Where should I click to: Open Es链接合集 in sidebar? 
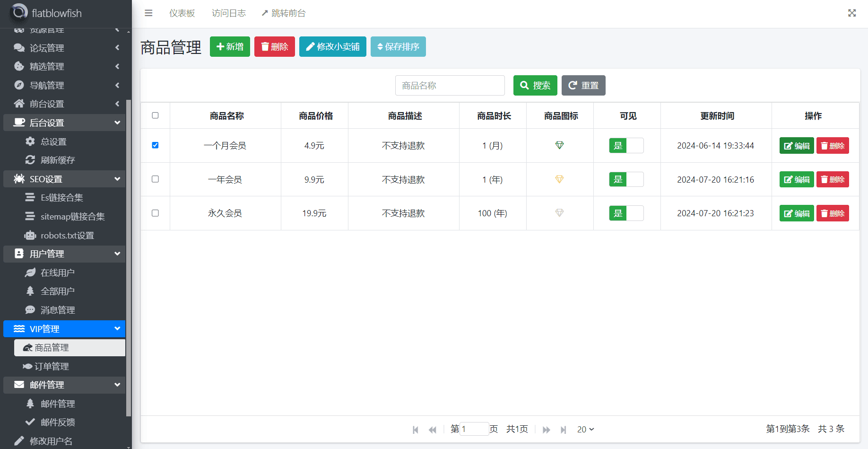coord(64,197)
